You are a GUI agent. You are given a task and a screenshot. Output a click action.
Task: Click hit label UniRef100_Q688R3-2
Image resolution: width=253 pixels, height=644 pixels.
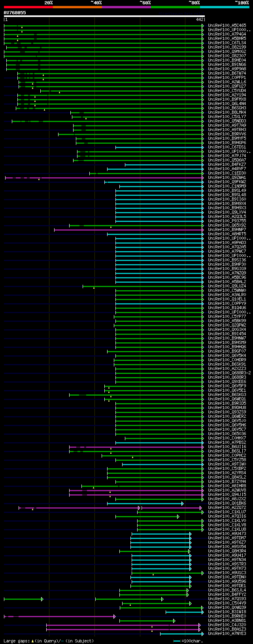tap(229, 373)
